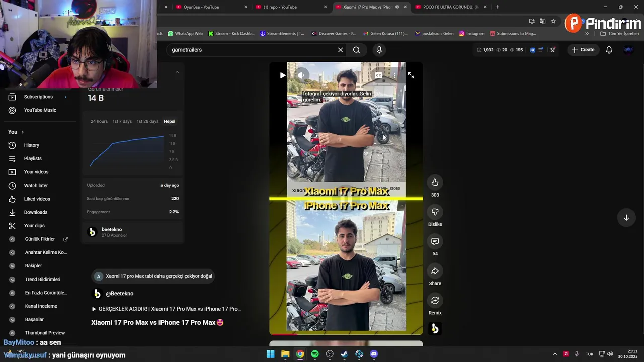Collapse the stats panel chevron
The height and width of the screenshot is (362, 644).
(177, 72)
